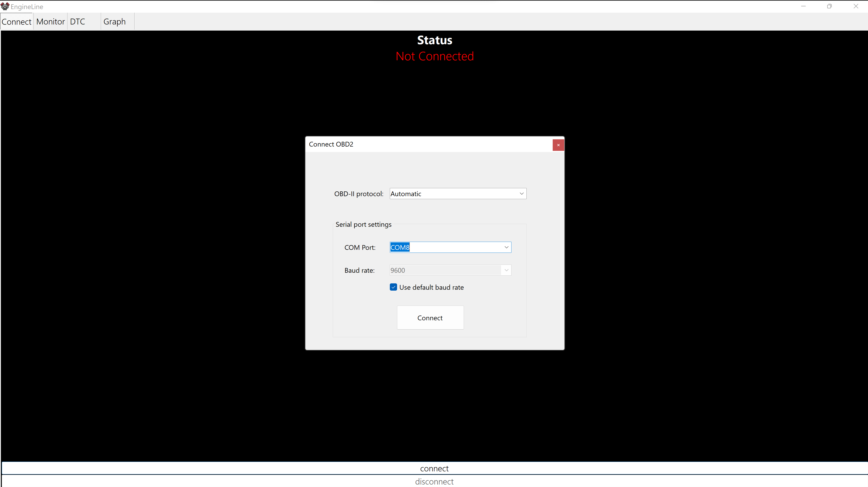Viewport: 868px width, 487px height.
Task: Expand the COM Port dropdown arrow
Action: 506,247
